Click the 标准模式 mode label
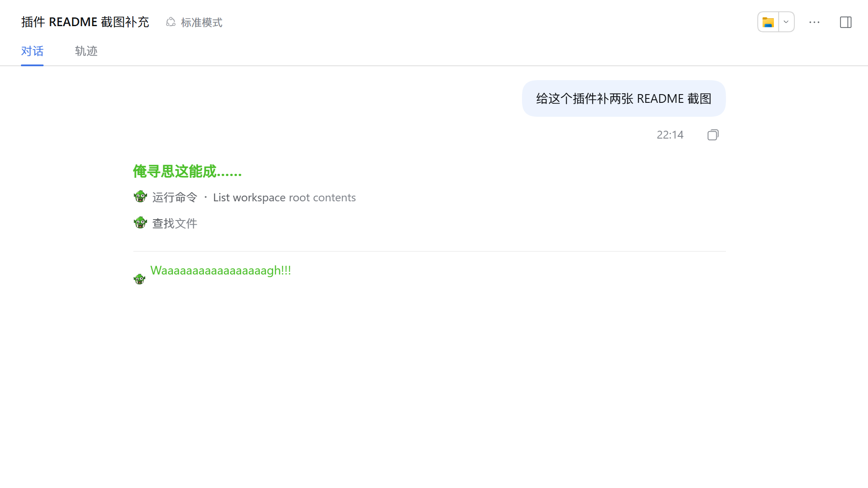The image size is (868, 488). tap(201, 22)
